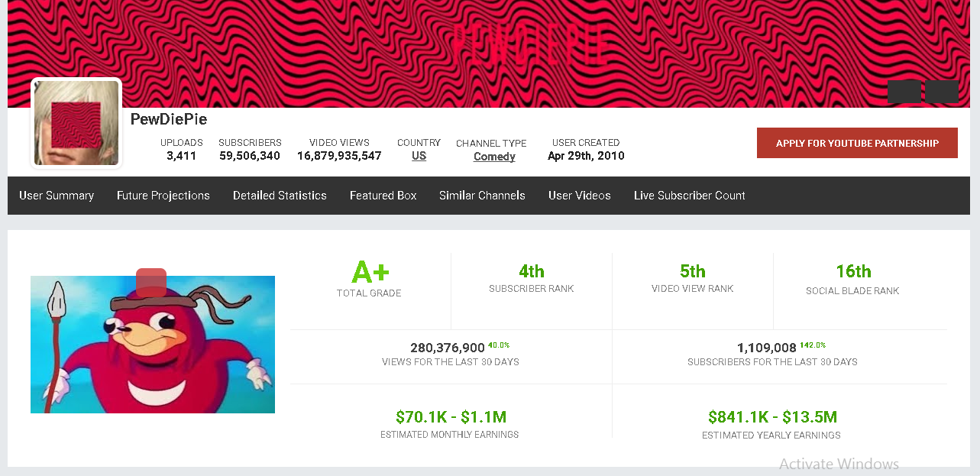
Task: Click $841.1K - $13.5M yearly earnings
Action: [x=772, y=417]
